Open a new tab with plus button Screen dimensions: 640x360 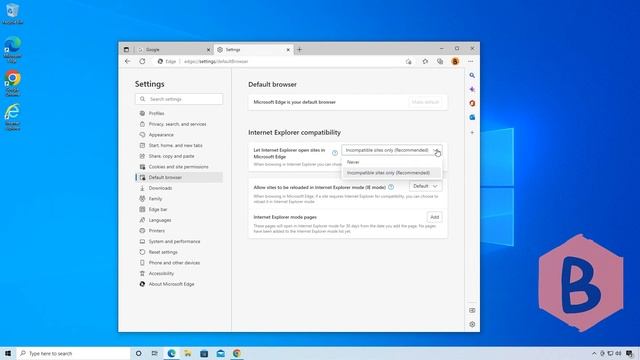click(299, 49)
